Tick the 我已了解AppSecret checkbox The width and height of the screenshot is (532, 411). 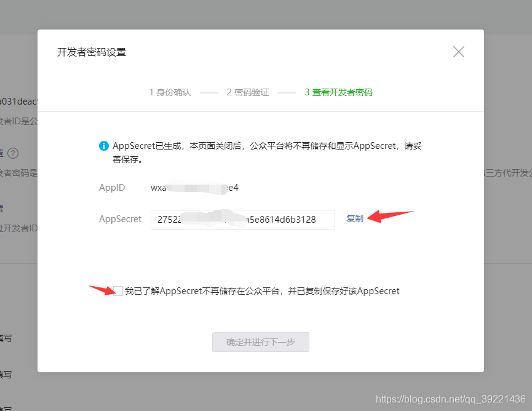pos(117,291)
